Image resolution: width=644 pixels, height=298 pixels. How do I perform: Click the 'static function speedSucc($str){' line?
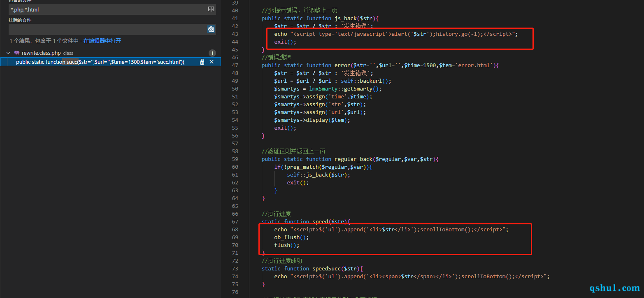click(x=312, y=268)
